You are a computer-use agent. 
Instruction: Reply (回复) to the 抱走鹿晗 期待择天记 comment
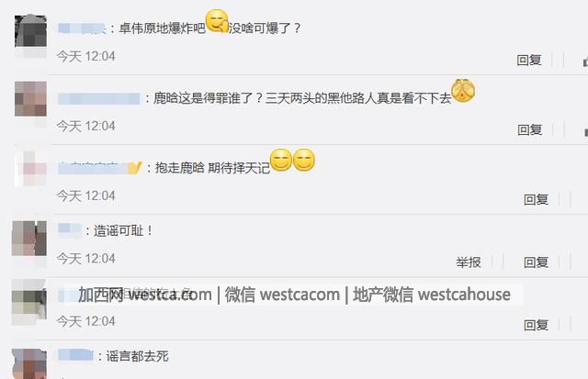[x=537, y=200]
